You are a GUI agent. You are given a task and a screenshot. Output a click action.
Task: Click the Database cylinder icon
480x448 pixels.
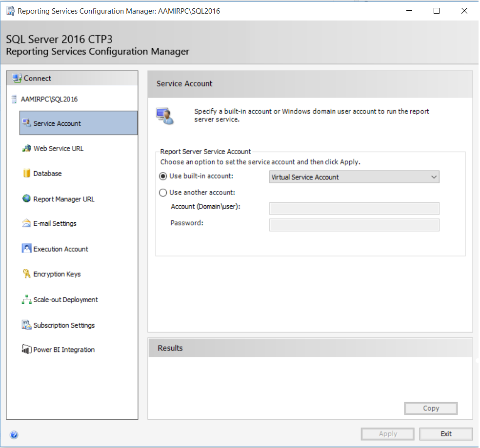click(27, 173)
